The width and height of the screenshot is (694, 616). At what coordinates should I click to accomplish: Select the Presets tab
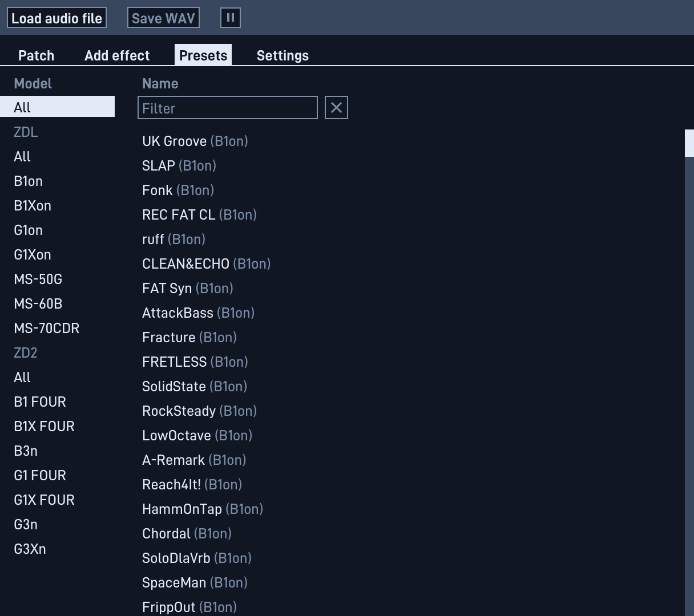tap(203, 55)
